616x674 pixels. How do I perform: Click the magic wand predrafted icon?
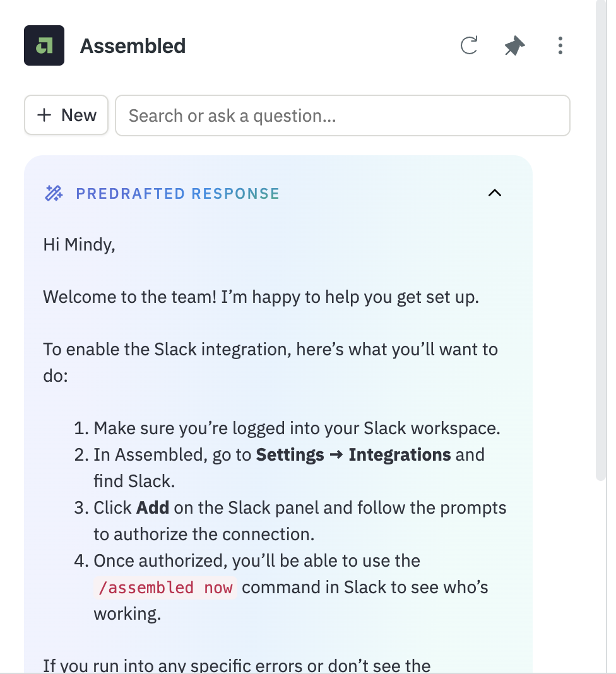[x=54, y=194]
